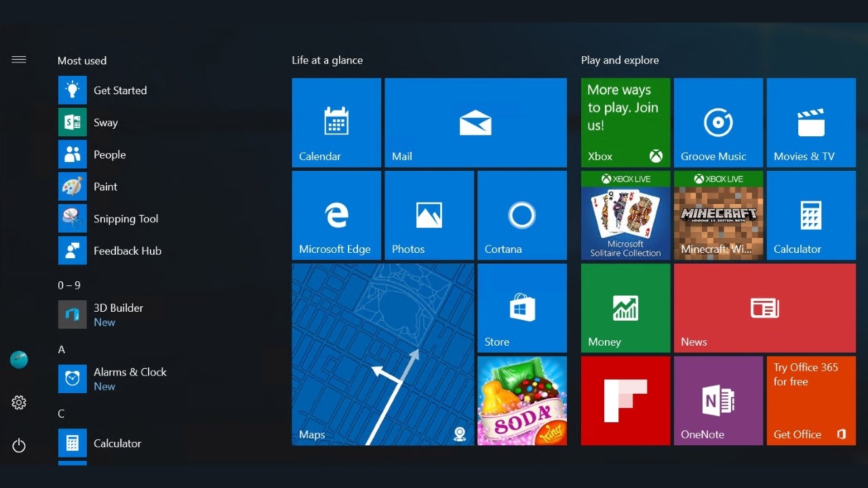Open Cortana from the tiles
The width and height of the screenshot is (868, 488).
click(521, 215)
